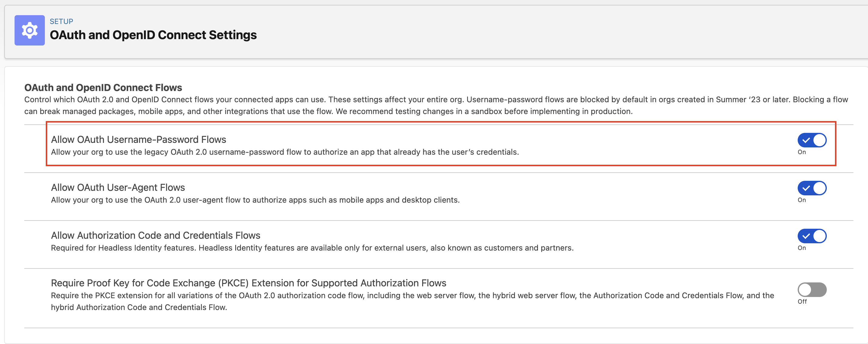The height and width of the screenshot is (344, 868).
Task: Click the SETUP breadcrumb label
Action: pyautogui.click(x=61, y=21)
